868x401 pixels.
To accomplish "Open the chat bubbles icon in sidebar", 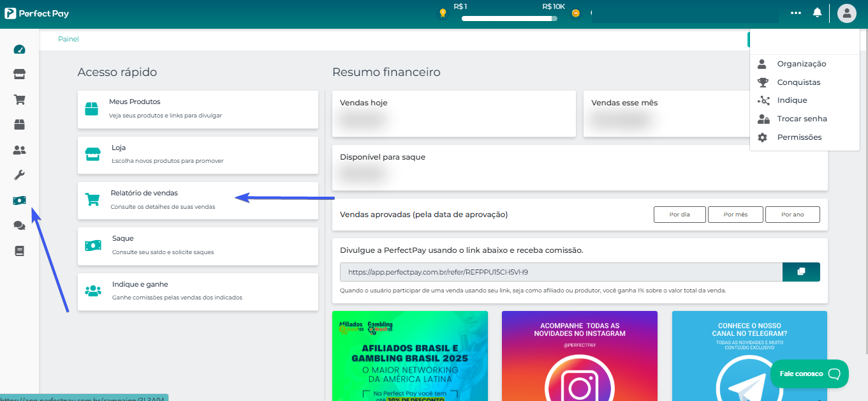I will point(19,225).
